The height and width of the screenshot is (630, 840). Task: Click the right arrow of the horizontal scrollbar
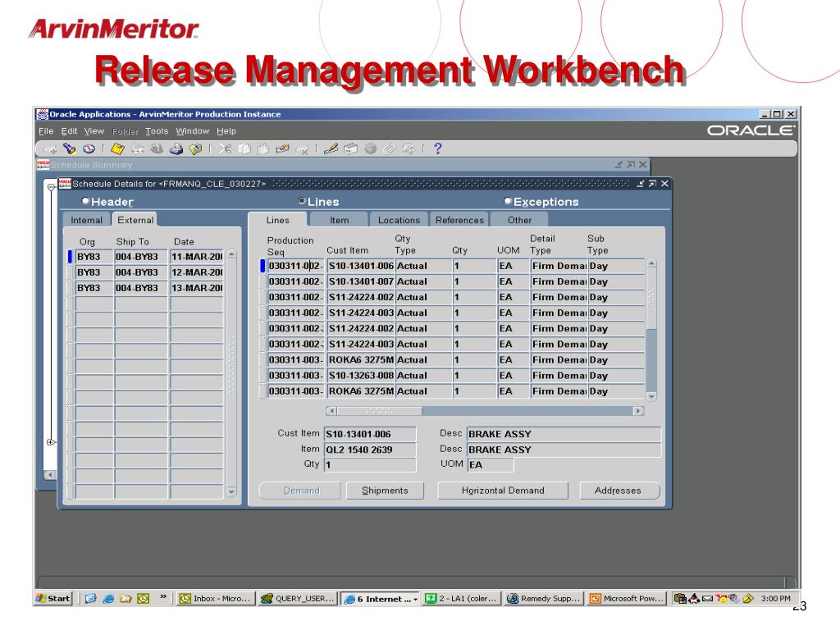638,411
